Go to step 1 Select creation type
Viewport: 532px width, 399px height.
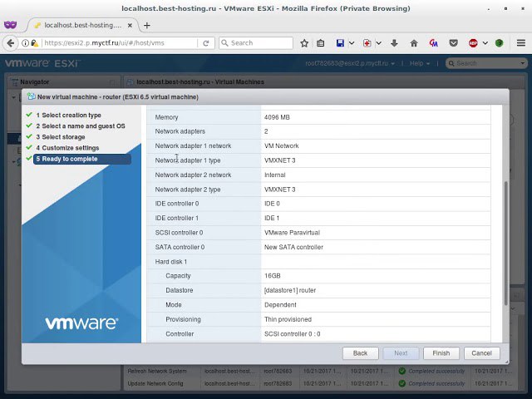pyautogui.click(x=68, y=115)
